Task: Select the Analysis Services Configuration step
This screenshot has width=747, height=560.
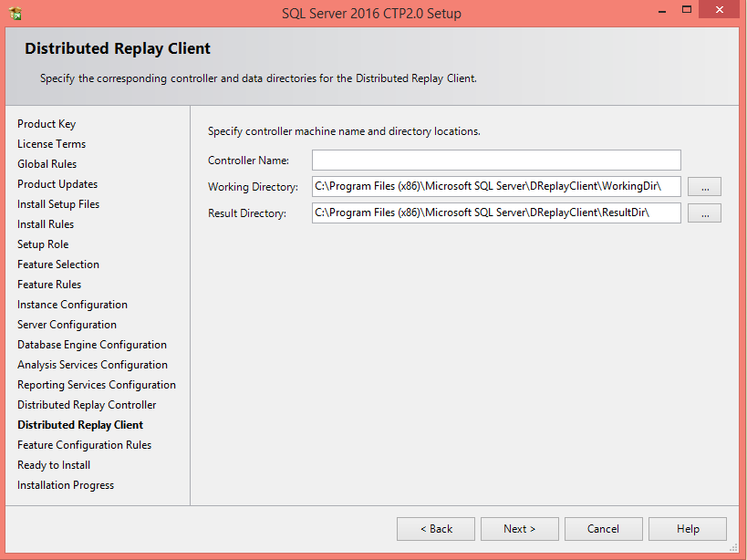Action: [x=92, y=365]
